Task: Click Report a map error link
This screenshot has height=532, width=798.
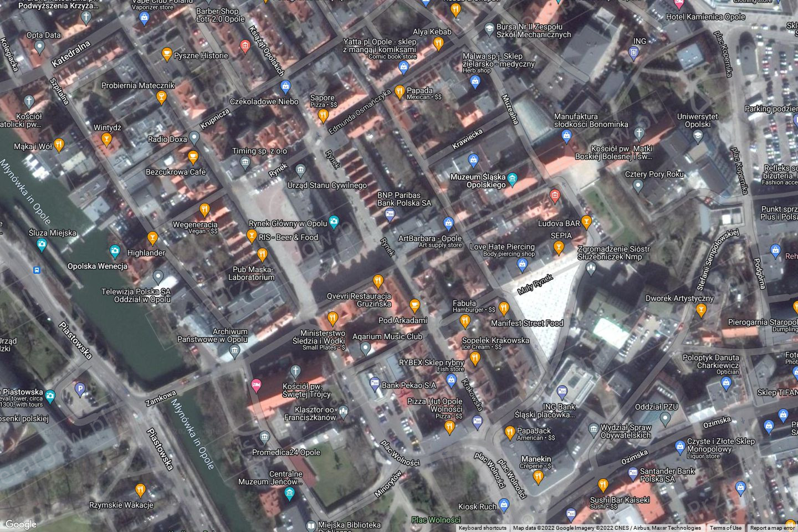Action: click(772, 528)
